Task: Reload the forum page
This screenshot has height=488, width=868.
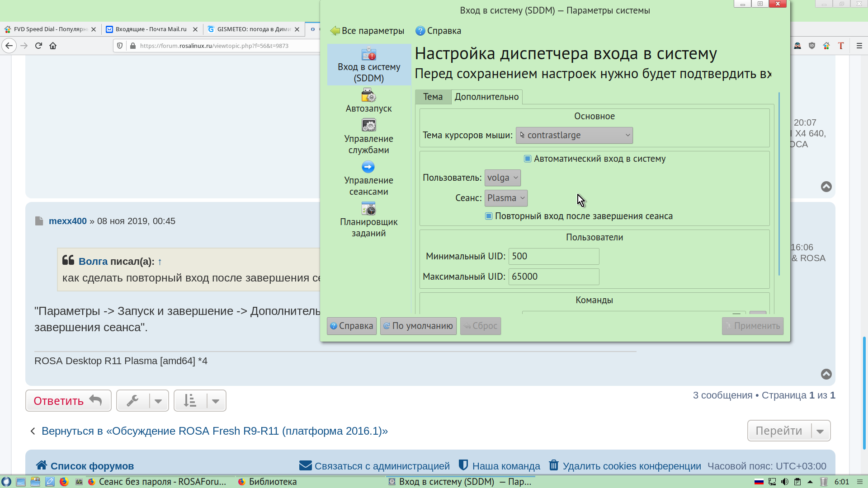Action: click(38, 46)
